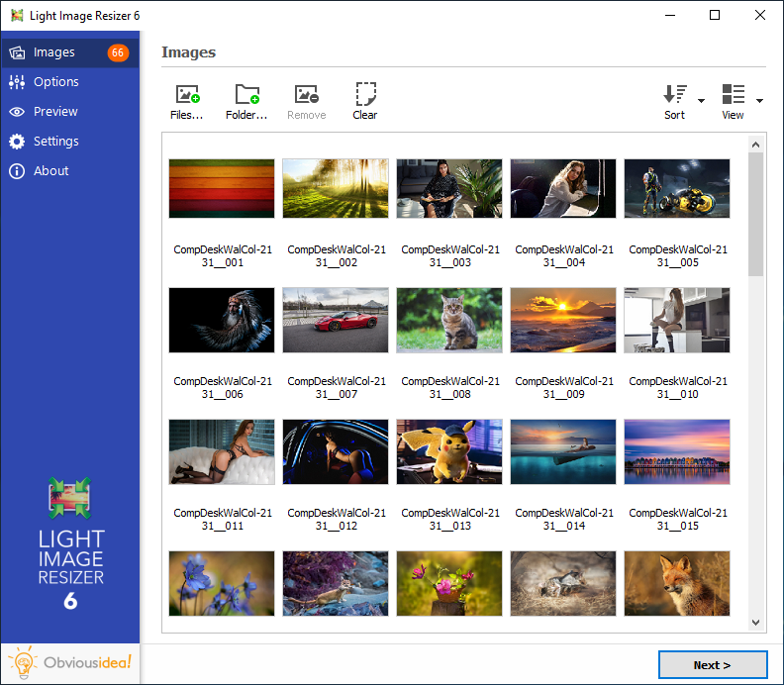Expand the Sort dropdown arrow

coord(701,101)
